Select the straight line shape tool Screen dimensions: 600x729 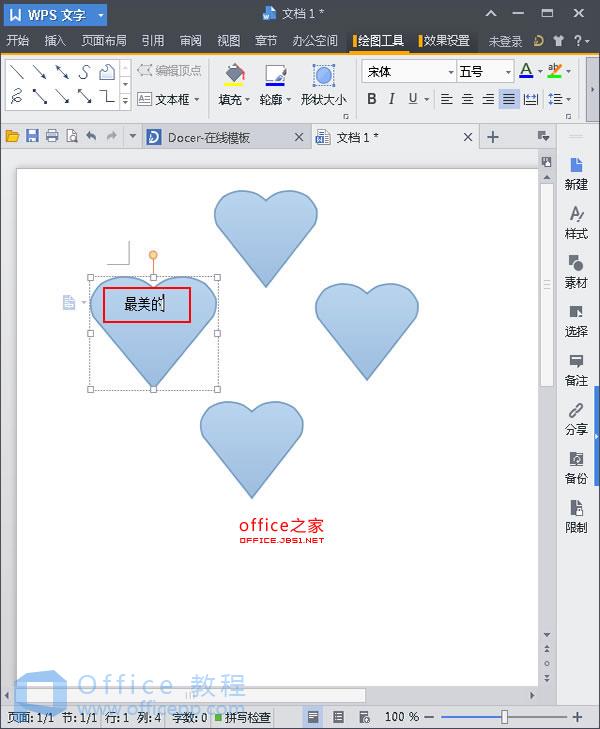17,72
